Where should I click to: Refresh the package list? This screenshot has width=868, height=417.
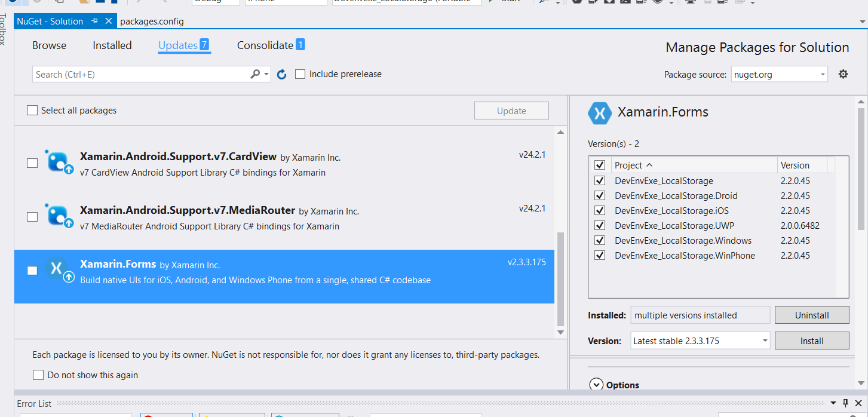coord(282,75)
